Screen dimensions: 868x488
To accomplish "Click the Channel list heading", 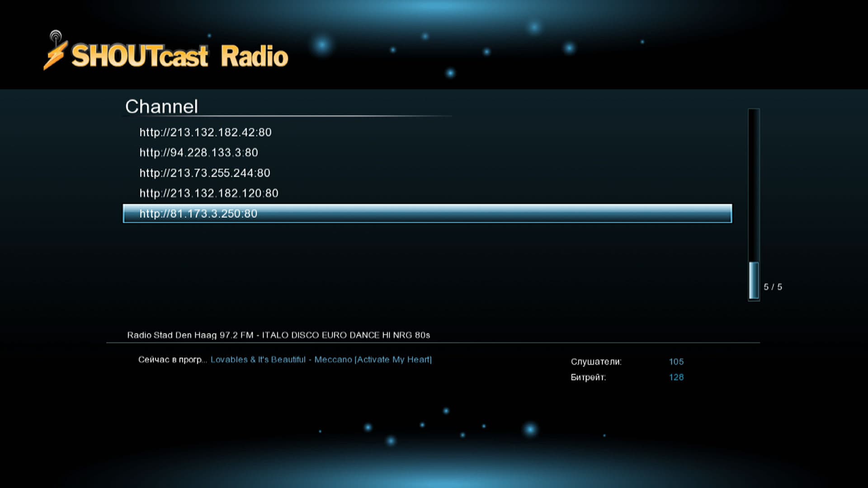I will point(161,107).
